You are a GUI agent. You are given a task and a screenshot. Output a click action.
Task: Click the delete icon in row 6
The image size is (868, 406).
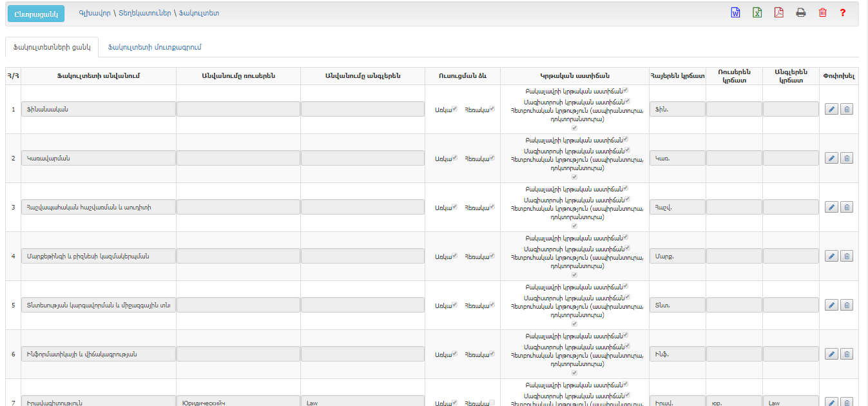pyautogui.click(x=847, y=354)
